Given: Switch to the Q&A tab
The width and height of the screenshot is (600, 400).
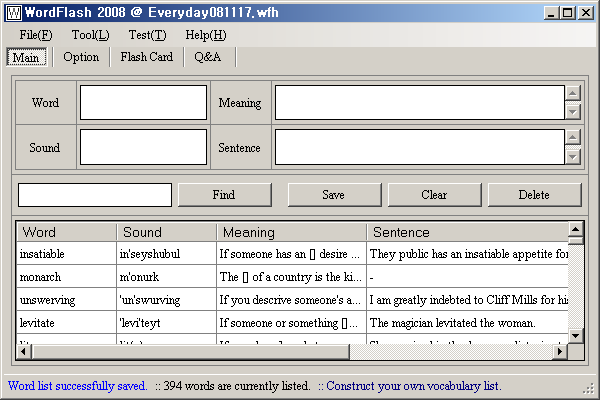Looking at the screenshot, I should click(208, 57).
